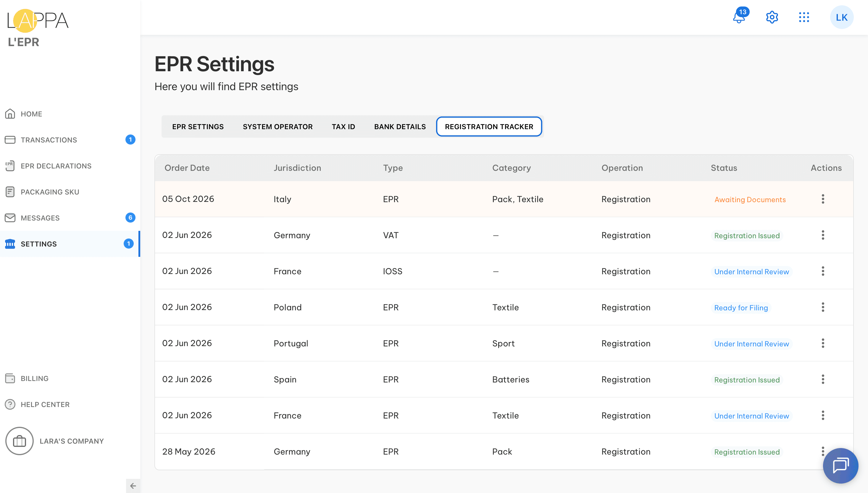Switch to the EPR Settings tab
This screenshot has height=493, width=868.
198,127
